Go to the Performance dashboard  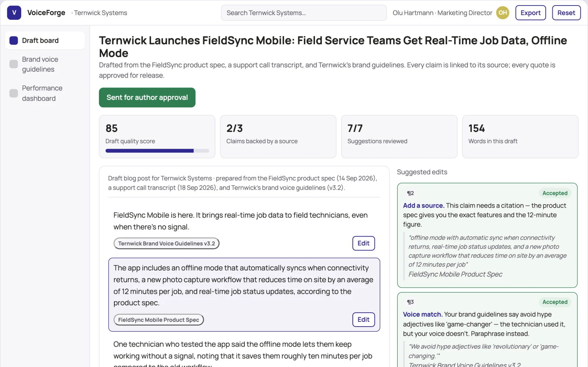point(45,93)
